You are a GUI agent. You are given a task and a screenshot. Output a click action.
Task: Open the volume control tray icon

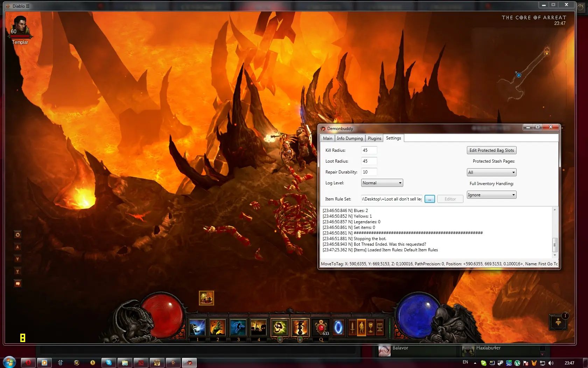[551, 363]
